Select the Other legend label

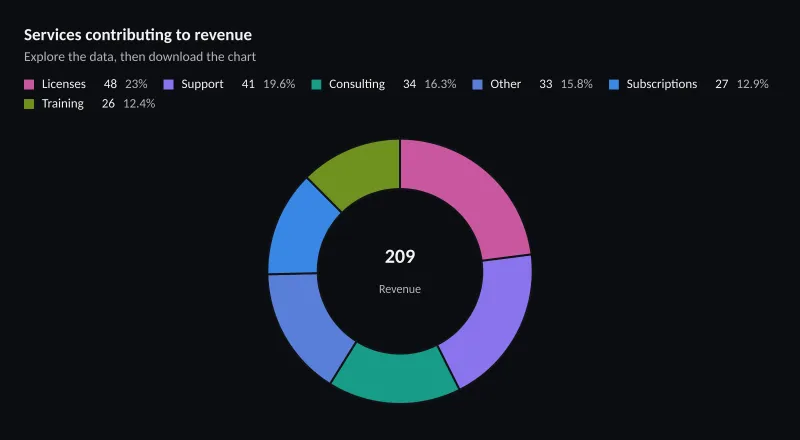click(506, 84)
